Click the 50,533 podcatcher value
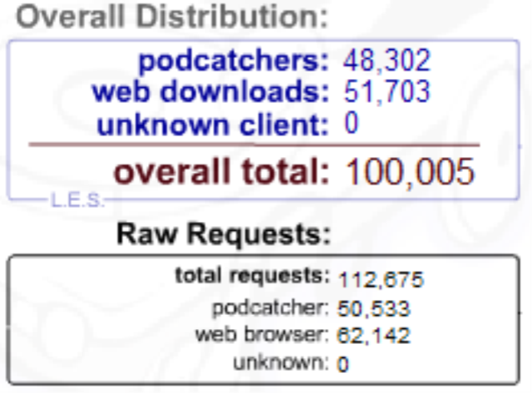Viewport: 532px width, 393px height. point(374,309)
